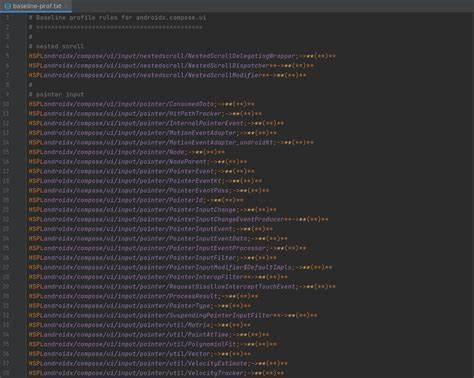The image size is (474, 378).
Task: Click the PointerEventPass rule line
Action: [x=149, y=191]
